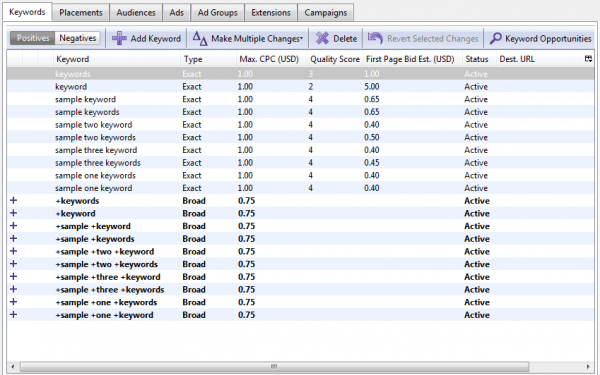Open Make Multiple Changes dropdown arrow

coord(302,38)
